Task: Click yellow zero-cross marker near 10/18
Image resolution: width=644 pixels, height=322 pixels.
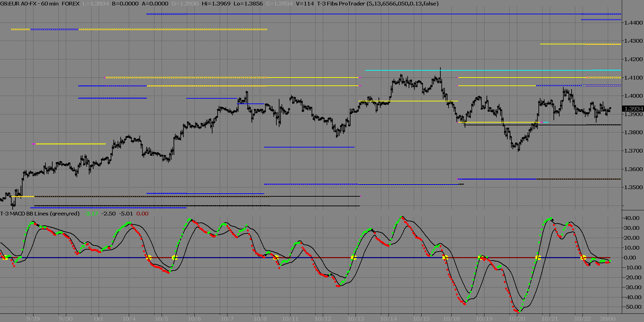Action: (x=445, y=258)
